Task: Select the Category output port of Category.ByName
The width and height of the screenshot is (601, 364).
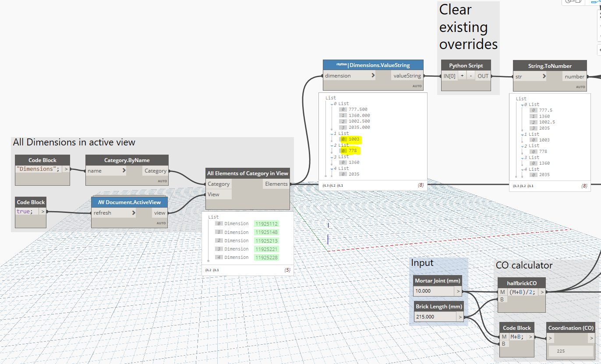Action: coord(155,171)
